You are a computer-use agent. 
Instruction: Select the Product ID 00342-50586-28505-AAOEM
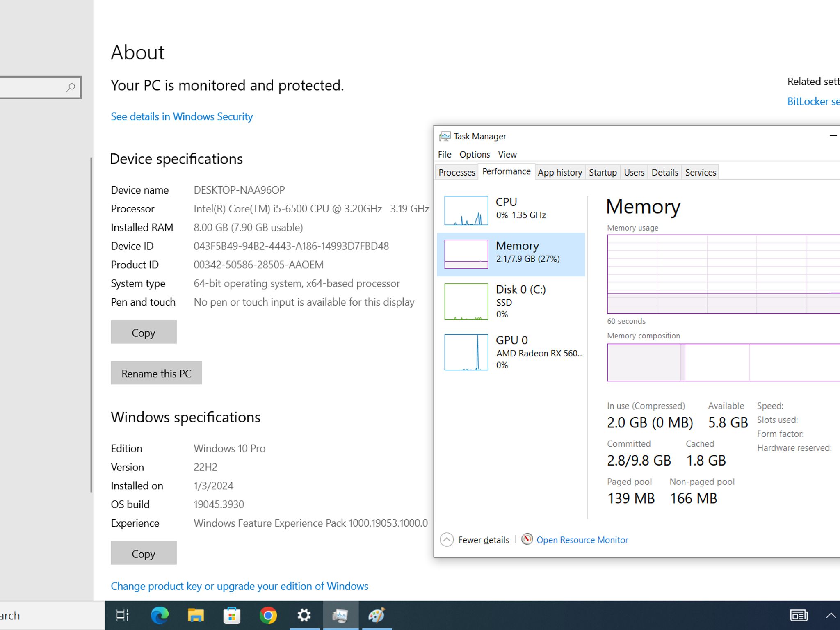point(258,265)
